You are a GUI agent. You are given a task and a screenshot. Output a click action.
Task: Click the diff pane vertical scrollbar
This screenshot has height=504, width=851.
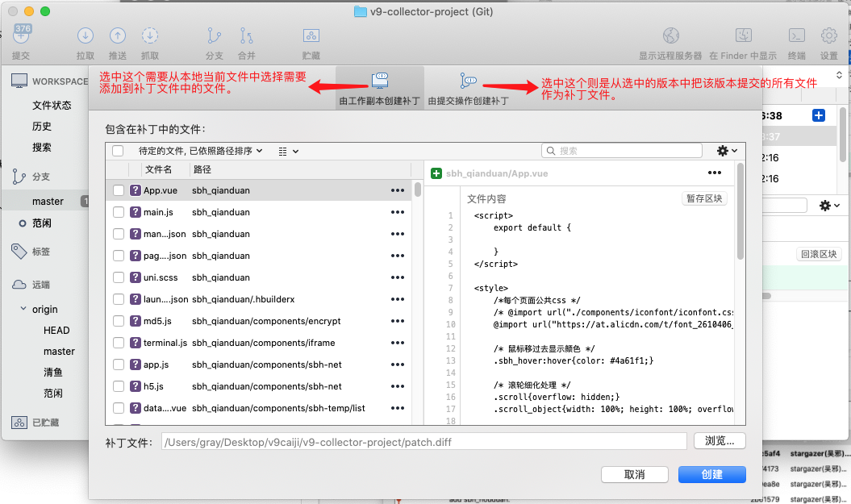click(x=740, y=211)
